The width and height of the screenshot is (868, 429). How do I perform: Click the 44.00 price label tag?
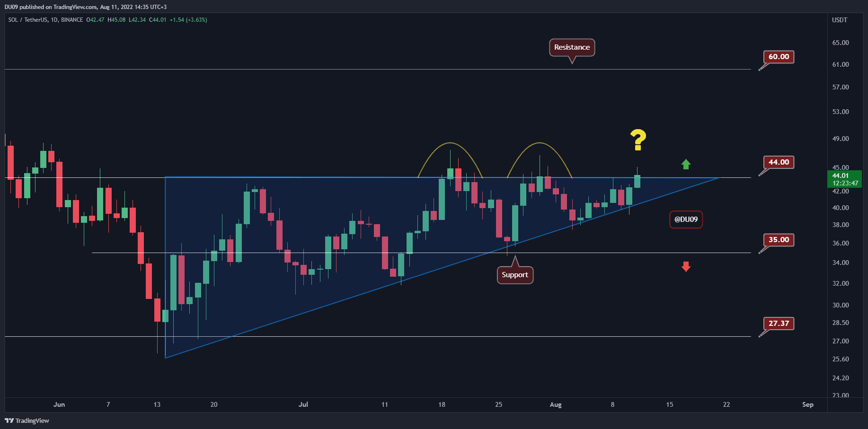[x=779, y=162]
